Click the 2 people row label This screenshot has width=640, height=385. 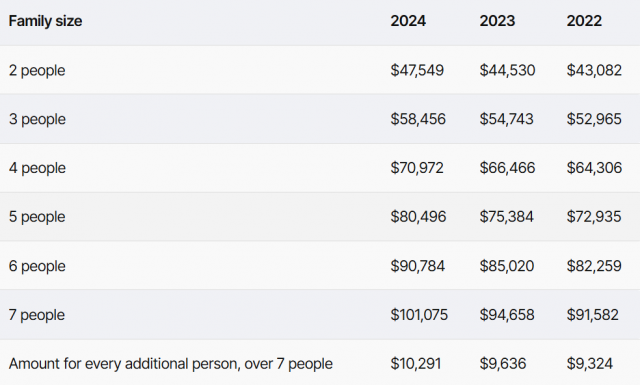coord(37,71)
